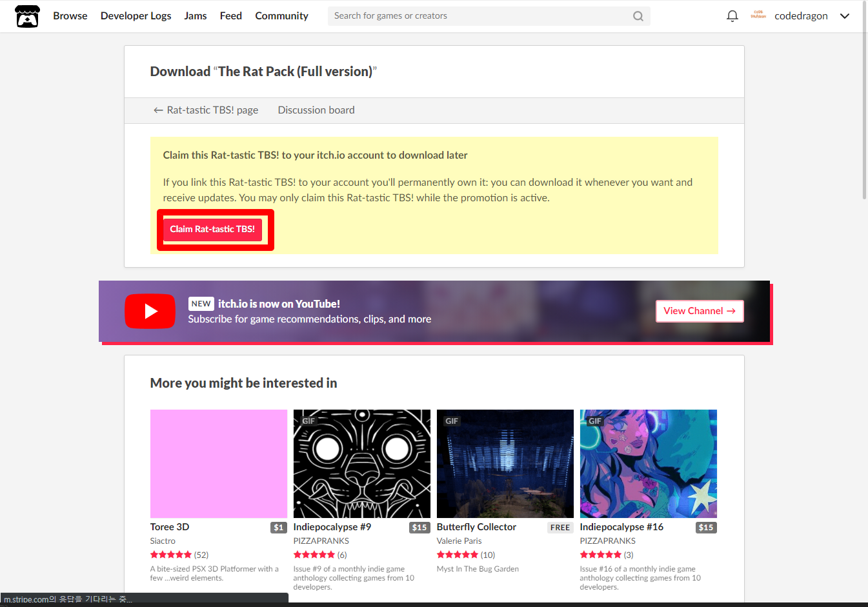Click the $1 price tag on Toree 3D
This screenshot has width=868, height=607.
(279, 528)
